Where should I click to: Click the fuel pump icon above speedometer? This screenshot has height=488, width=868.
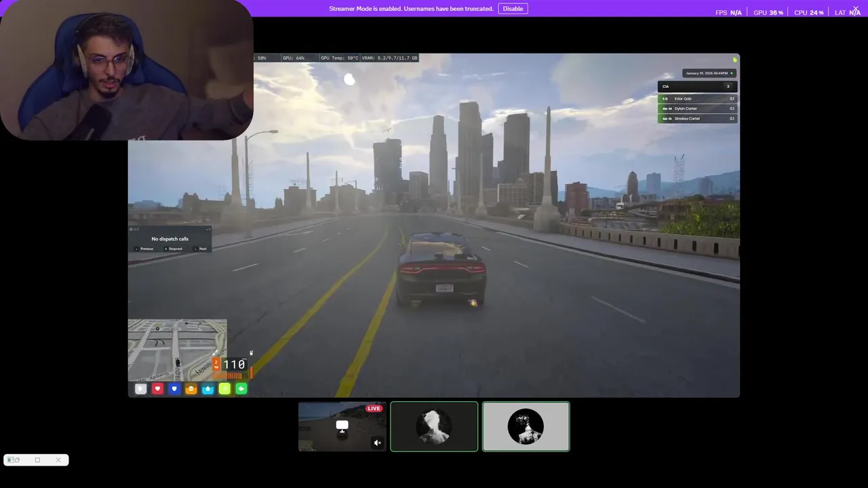click(x=251, y=352)
